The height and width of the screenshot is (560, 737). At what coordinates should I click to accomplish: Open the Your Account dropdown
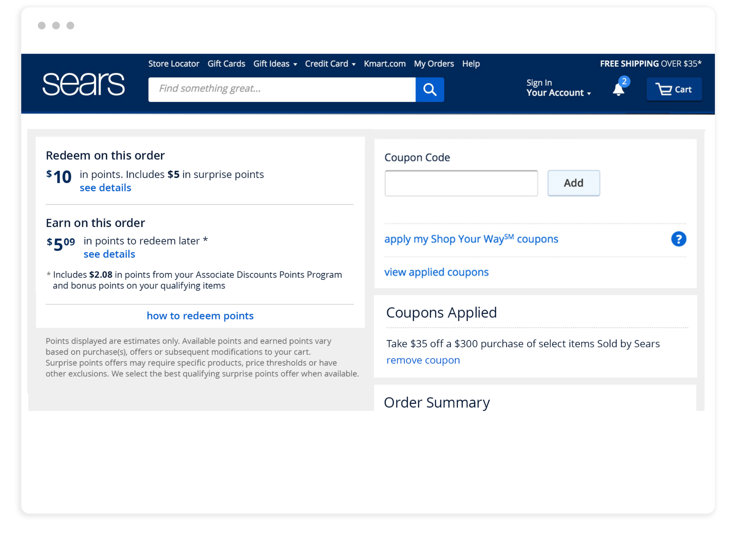558,93
